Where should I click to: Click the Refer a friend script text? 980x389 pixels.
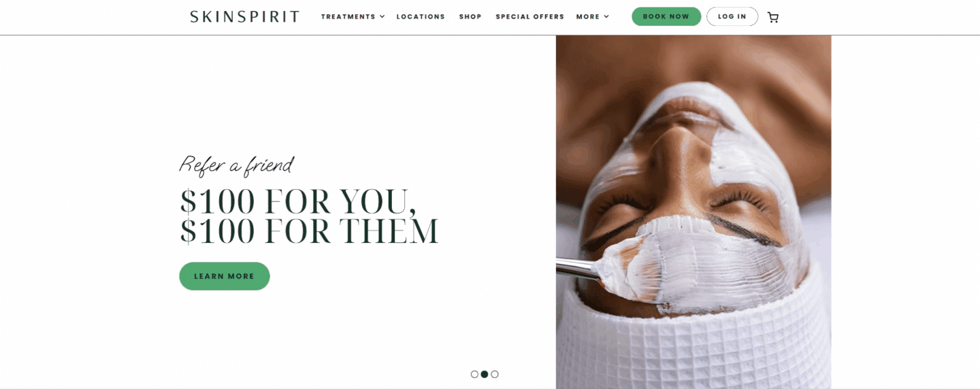(236, 165)
